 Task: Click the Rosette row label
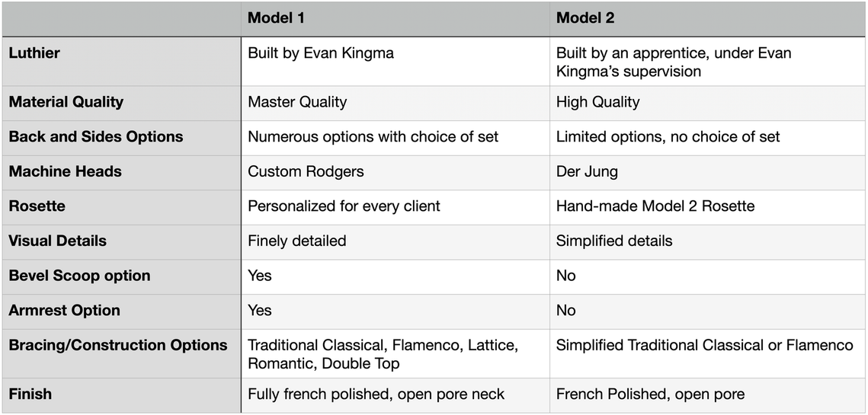(37, 206)
